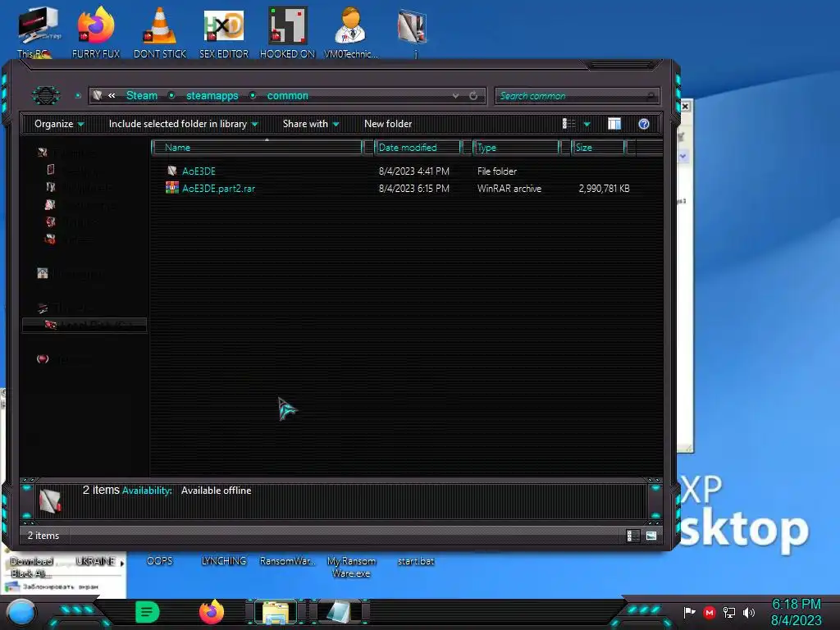Image resolution: width=840 pixels, height=630 pixels.
Task: Select the AoE3DE.part2.rar WinRAR icon
Action: click(x=172, y=188)
